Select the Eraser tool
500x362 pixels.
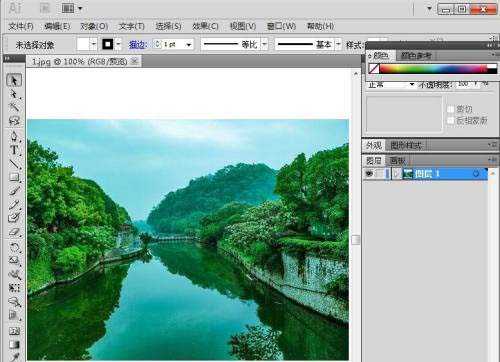point(14,232)
